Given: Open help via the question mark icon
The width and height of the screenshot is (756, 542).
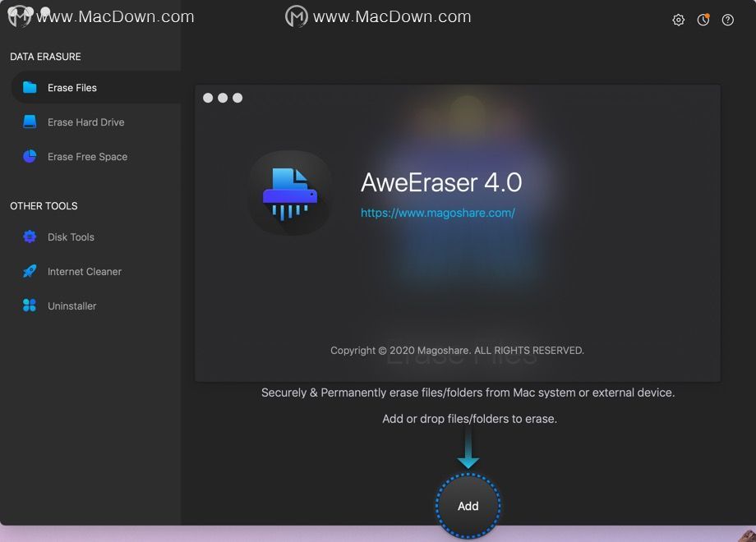Looking at the screenshot, I should tap(727, 20).
